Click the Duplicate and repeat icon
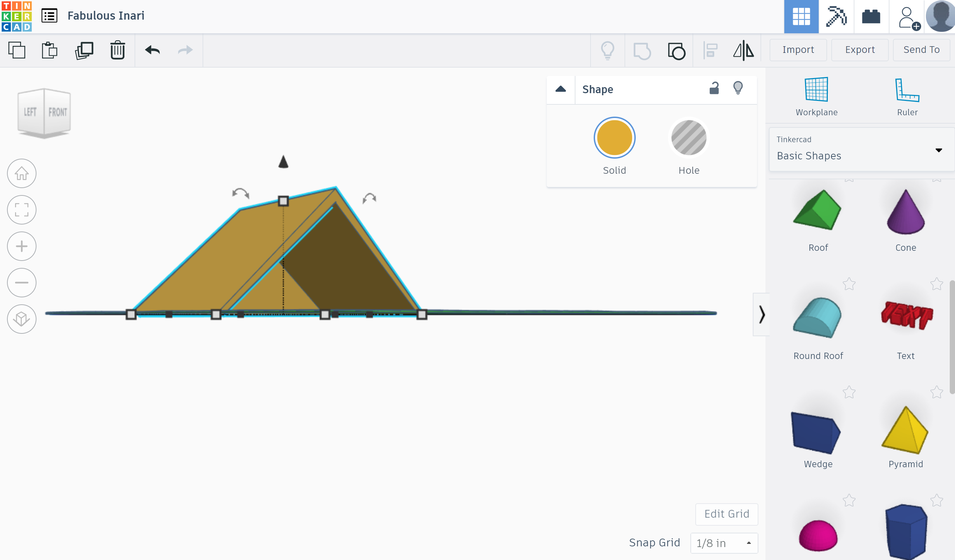This screenshot has height=560, width=955. (x=84, y=50)
